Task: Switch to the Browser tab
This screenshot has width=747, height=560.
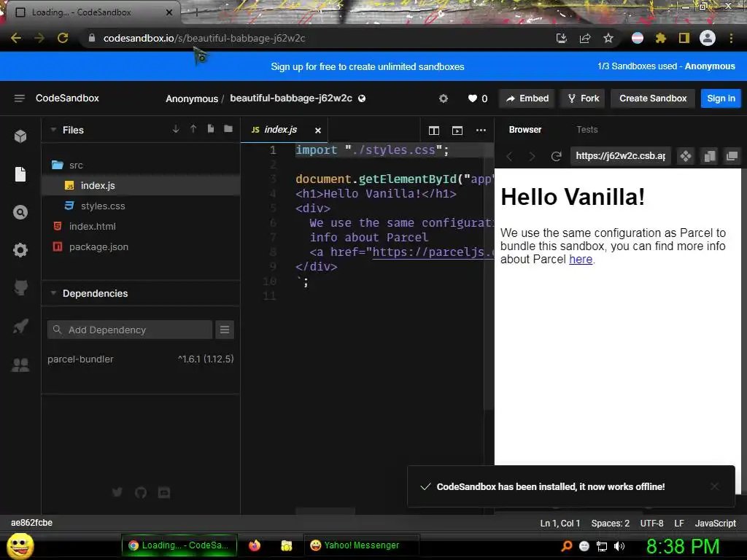Action: (525, 130)
